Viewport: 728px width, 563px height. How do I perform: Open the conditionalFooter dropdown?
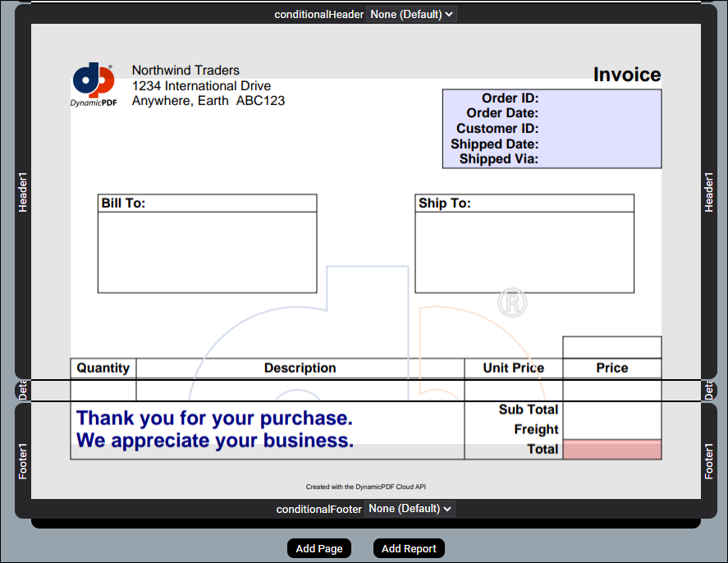click(x=410, y=509)
